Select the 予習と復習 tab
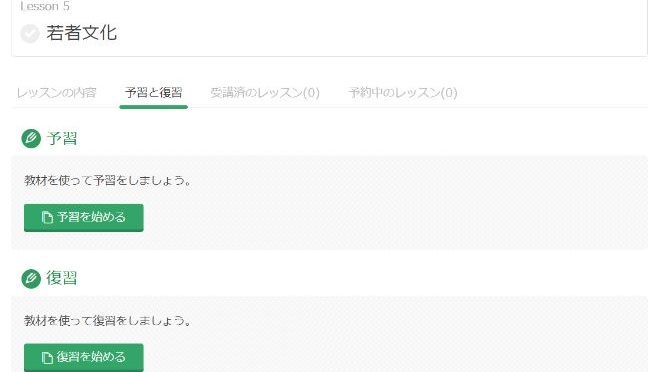Viewport: 661px width, 372px height. point(153,92)
